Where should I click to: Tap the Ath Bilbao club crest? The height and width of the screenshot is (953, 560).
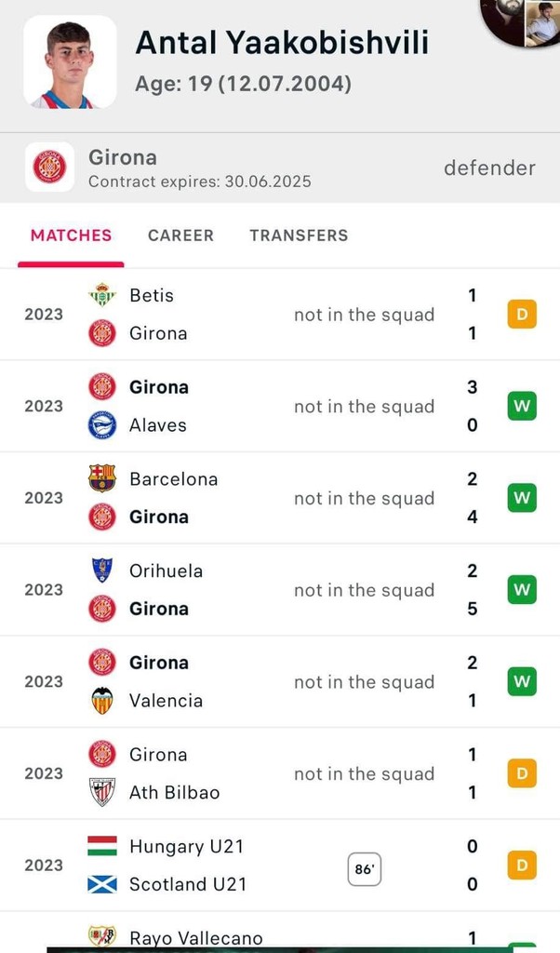tap(102, 792)
